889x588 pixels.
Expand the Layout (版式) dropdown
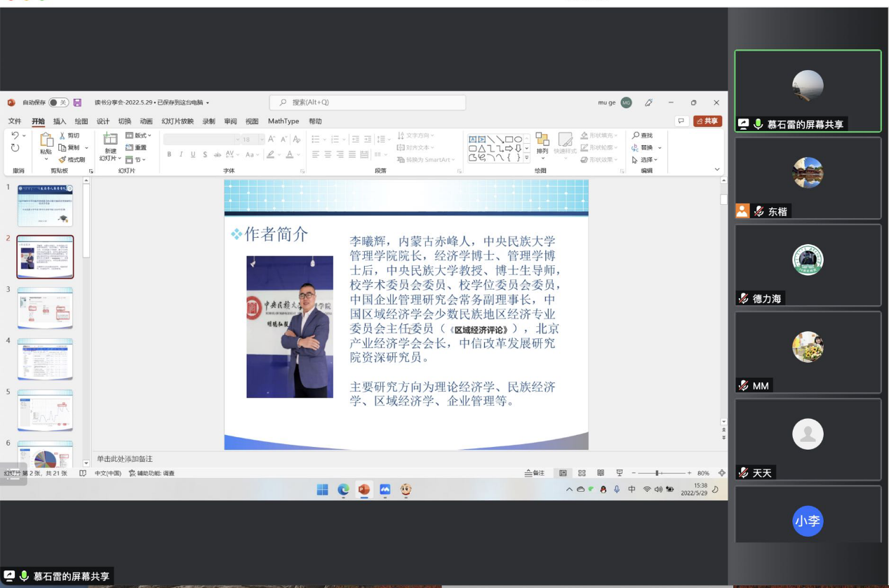click(139, 135)
